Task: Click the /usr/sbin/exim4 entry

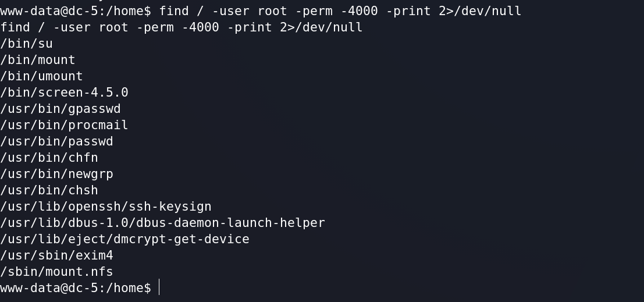Action: pos(56,255)
